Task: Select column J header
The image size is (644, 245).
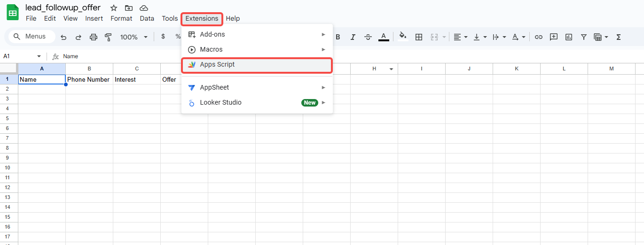Action: click(x=469, y=69)
